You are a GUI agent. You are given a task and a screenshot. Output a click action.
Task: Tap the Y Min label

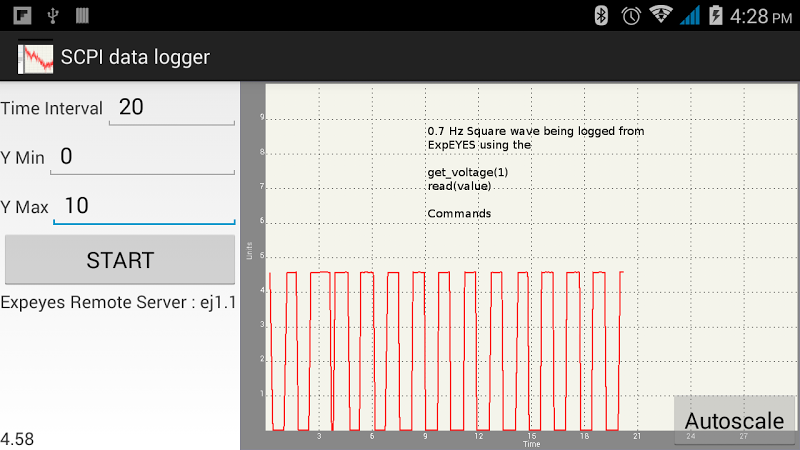22,158
